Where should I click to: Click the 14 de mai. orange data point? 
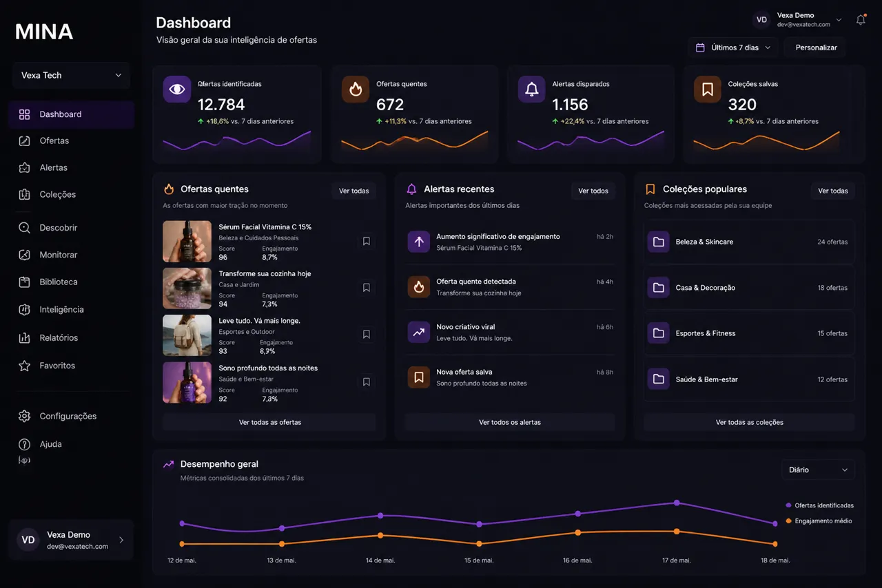point(380,535)
